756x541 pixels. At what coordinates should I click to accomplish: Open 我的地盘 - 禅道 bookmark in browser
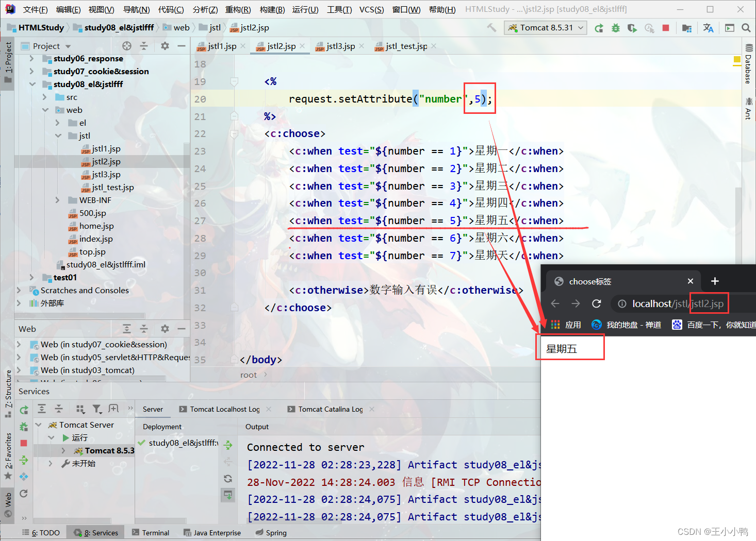[627, 325]
